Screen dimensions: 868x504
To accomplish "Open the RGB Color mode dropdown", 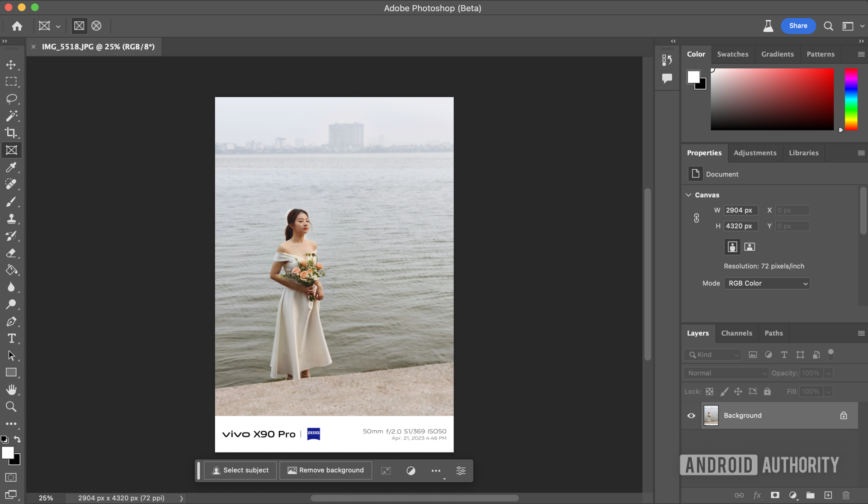I will [x=767, y=283].
